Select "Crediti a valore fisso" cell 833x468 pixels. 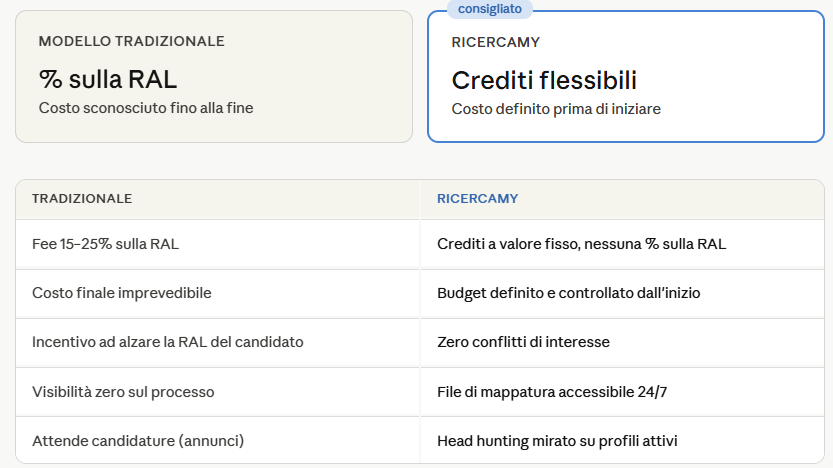pyautogui.click(x=582, y=243)
